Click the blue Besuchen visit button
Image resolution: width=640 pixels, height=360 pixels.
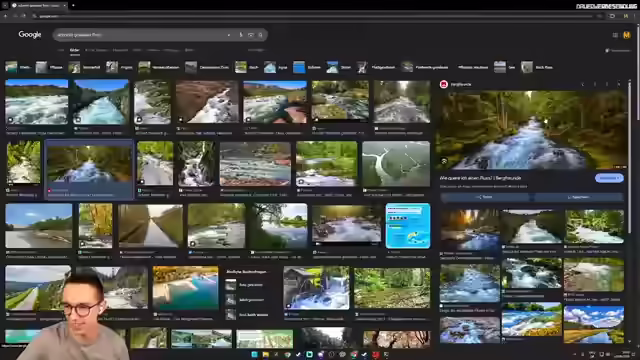pyautogui.click(x=609, y=178)
